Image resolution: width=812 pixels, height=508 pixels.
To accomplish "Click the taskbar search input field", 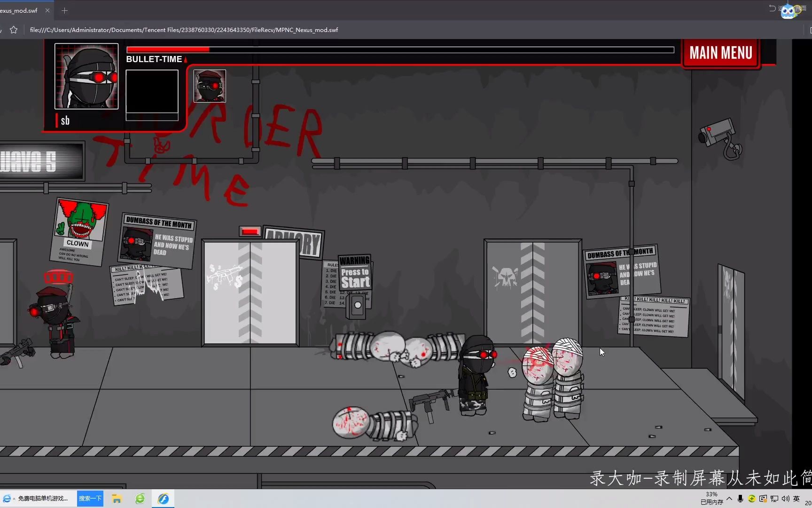I will coord(42,499).
